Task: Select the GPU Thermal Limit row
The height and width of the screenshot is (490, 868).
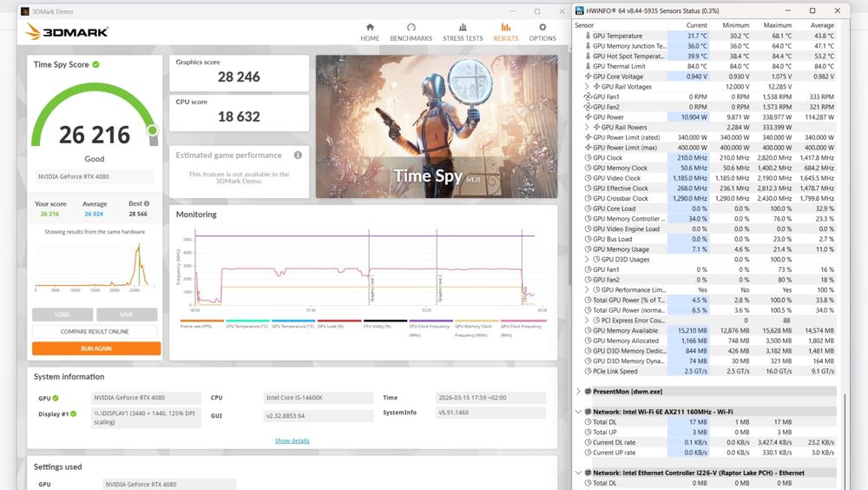Action: click(x=705, y=67)
